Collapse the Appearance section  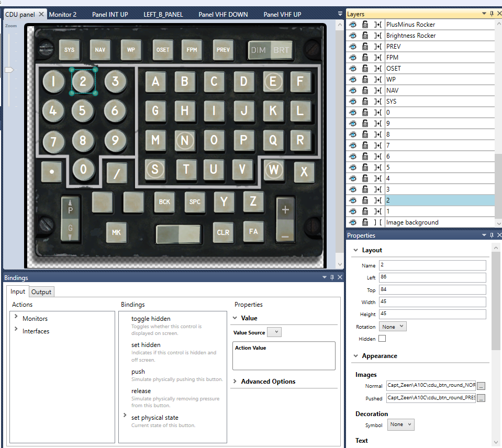355,356
